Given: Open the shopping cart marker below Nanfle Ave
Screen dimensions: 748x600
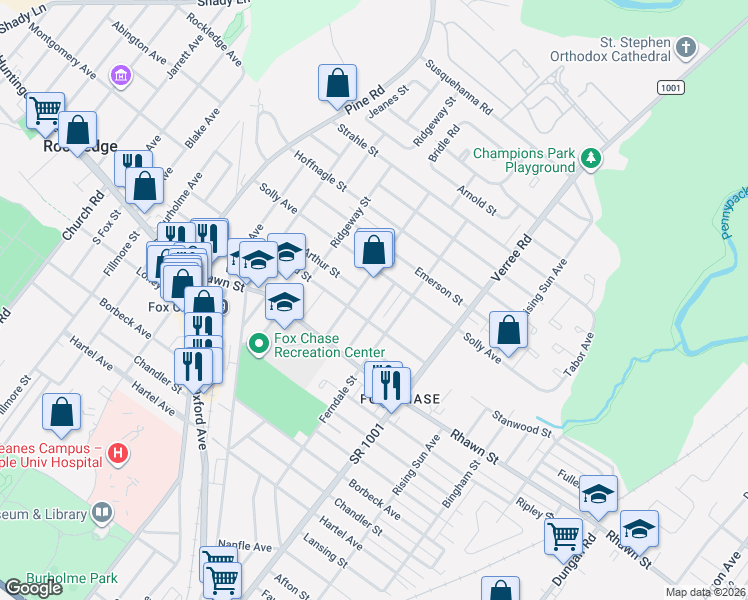Looking at the screenshot, I should 222,582.
